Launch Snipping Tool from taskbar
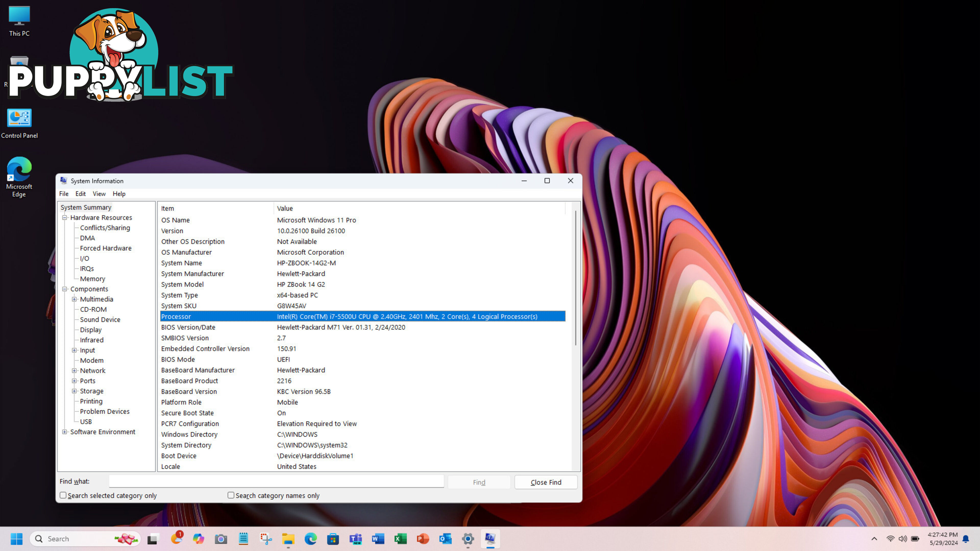Screen dimensions: 980x551 point(265,539)
